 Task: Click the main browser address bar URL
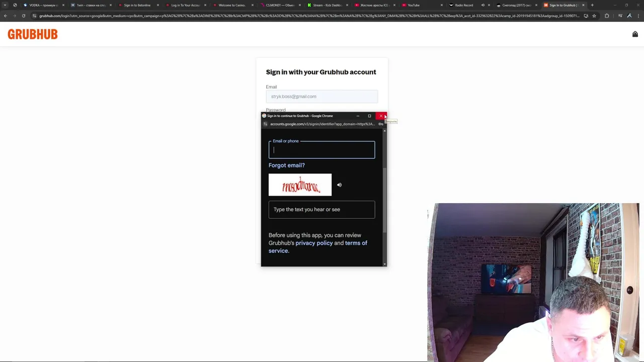point(309,16)
